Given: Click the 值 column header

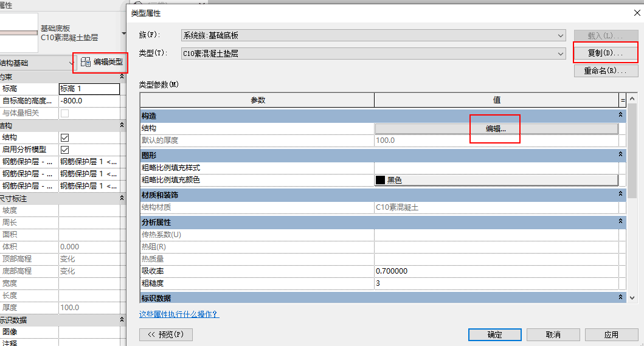Looking at the screenshot, I should 496,100.
